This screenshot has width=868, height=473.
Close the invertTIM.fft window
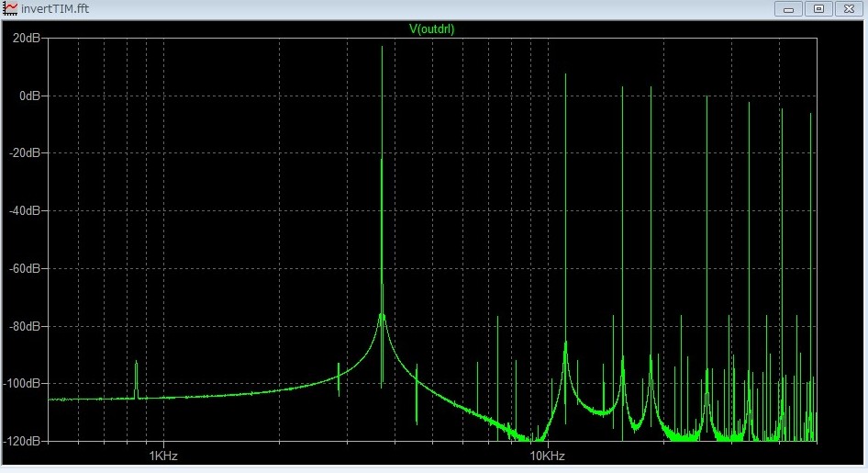tap(849, 9)
